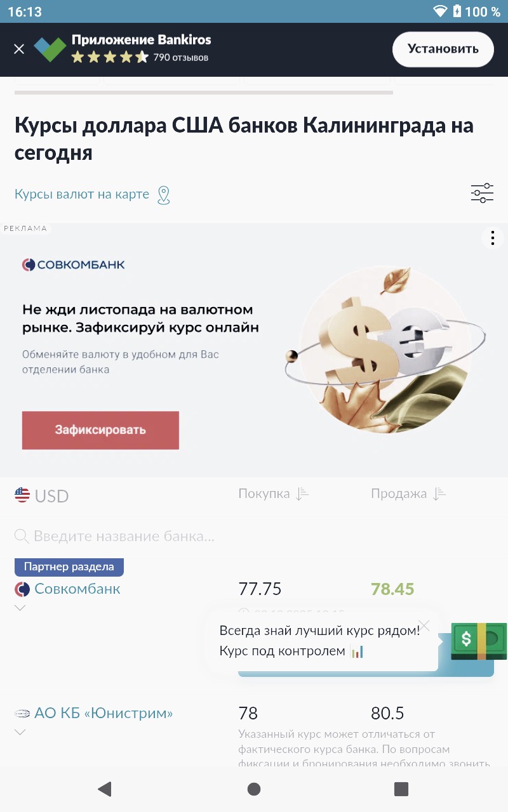Tap the green dollar banknote widget

[479, 641]
